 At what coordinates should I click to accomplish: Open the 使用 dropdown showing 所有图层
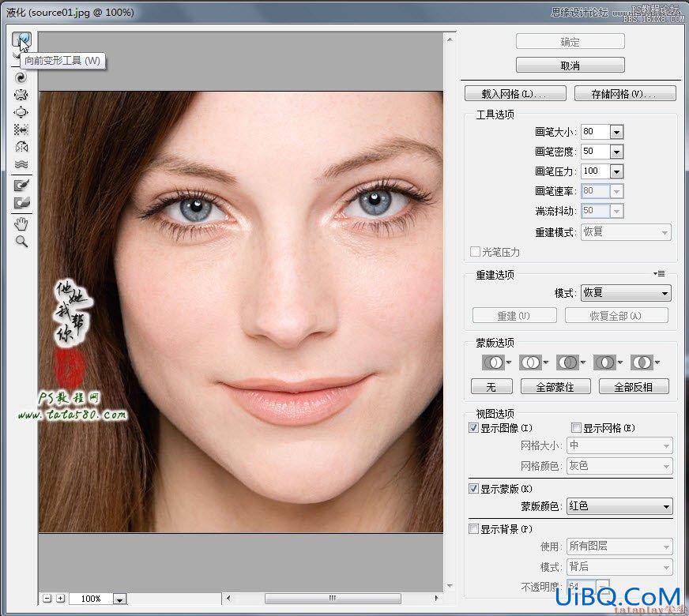coord(619,547)
